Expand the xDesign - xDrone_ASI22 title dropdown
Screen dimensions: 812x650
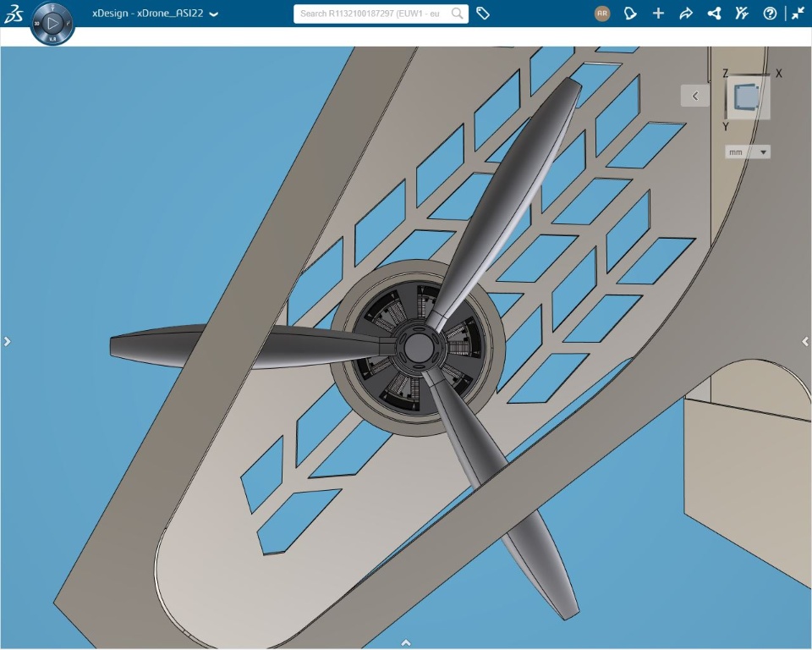[x=213, y=14]
